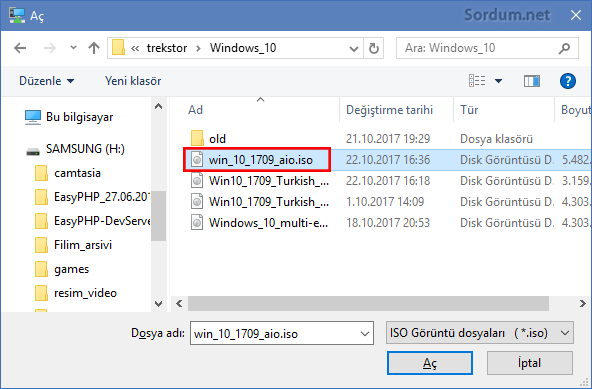Click the Aç button

coord(430,363)
